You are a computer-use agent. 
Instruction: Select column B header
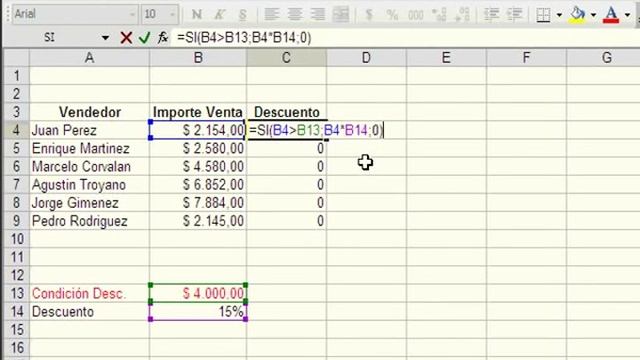click(198, 58)
